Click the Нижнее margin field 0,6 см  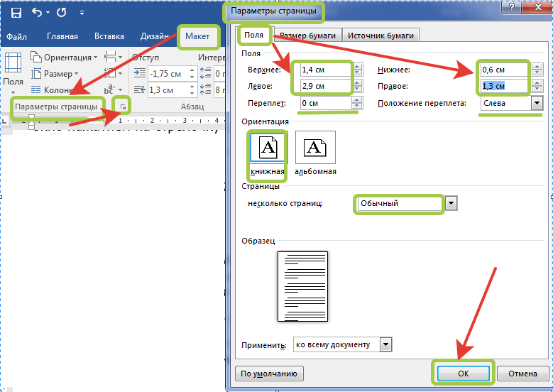tap(506, 70)
